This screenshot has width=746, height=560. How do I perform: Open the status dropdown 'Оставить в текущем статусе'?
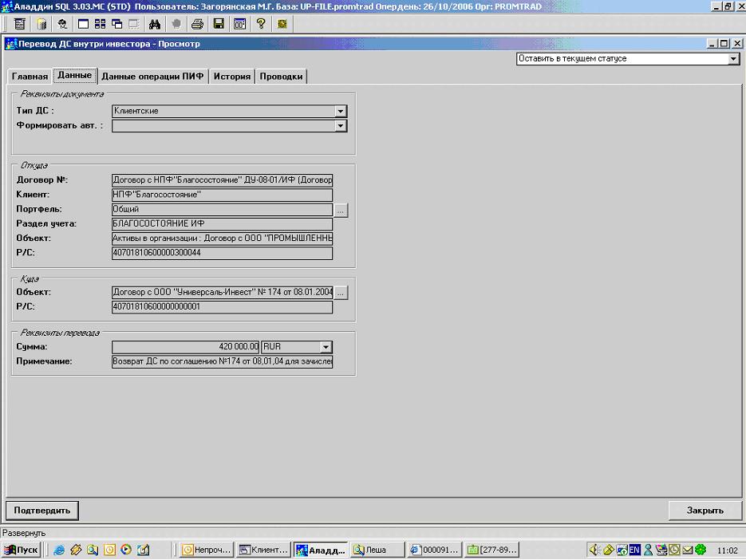tap(733, 59)
